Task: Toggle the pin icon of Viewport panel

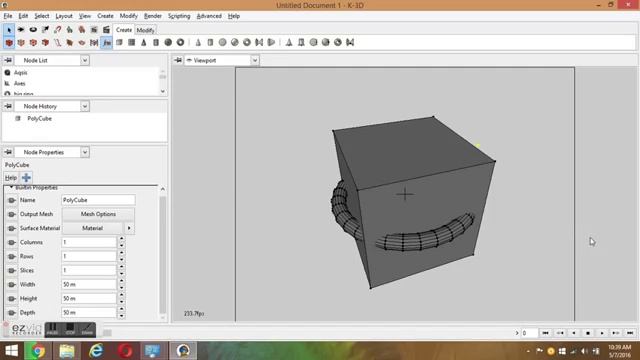Action: (178, 60)
